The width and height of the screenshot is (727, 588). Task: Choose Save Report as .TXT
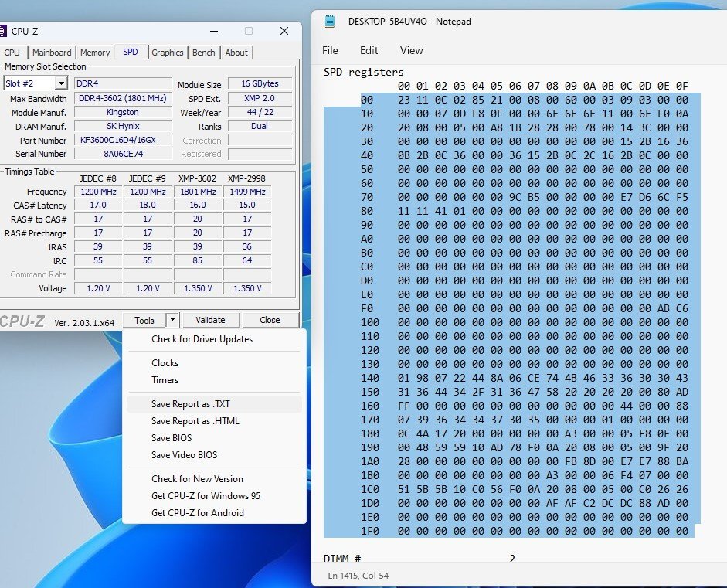[x=214, y=404]
